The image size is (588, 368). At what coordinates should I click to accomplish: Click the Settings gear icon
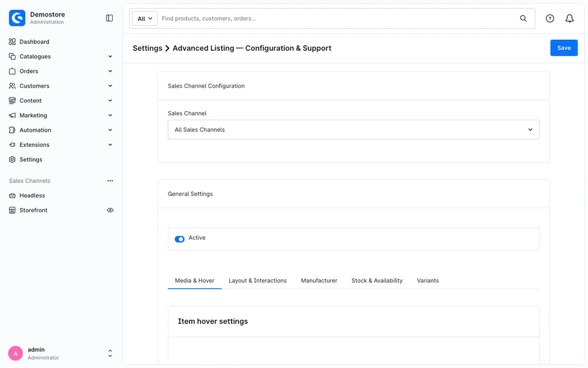(x=12, y=159)
